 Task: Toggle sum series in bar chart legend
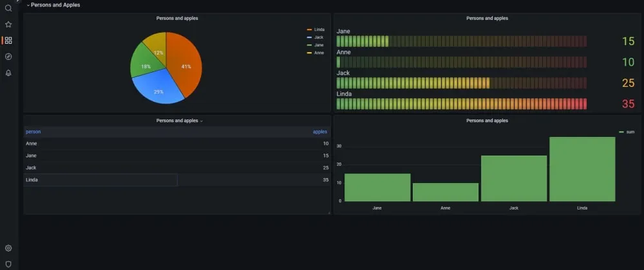point(627,132)
